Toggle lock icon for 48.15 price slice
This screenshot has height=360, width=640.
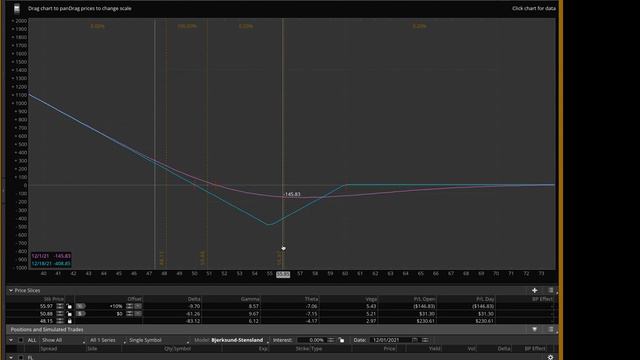point(69,321)
